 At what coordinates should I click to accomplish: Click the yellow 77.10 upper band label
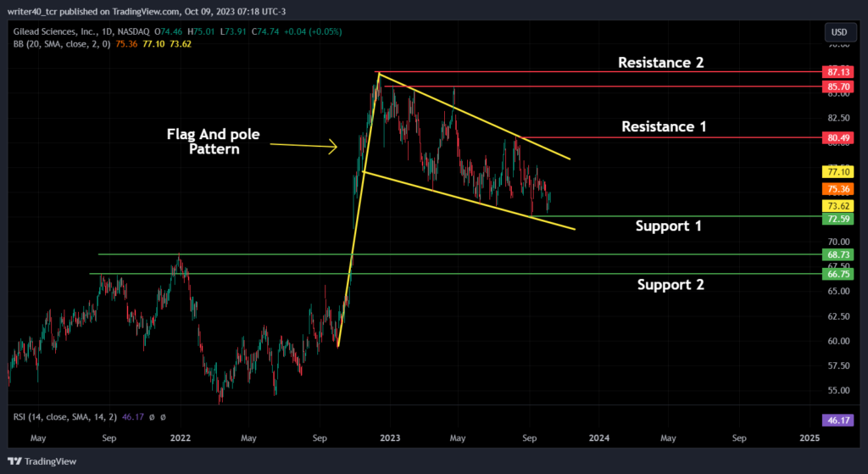(838, 172)
